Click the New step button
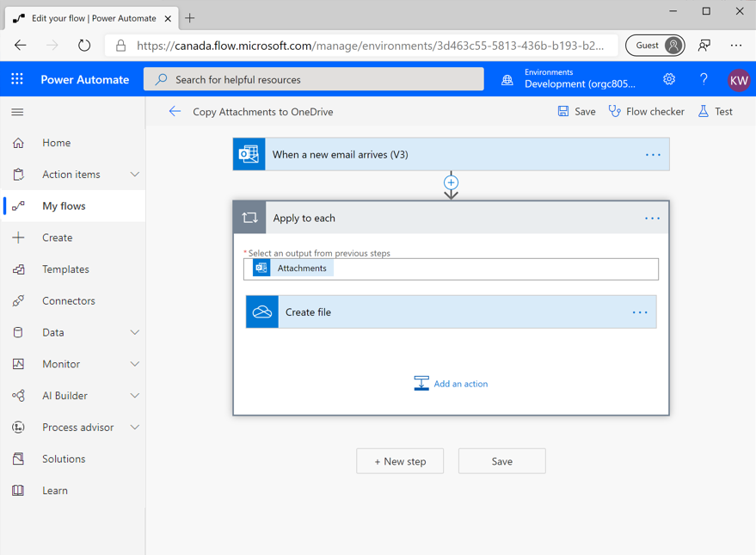Viewport: 756px width, 555px height. point(400,461)
